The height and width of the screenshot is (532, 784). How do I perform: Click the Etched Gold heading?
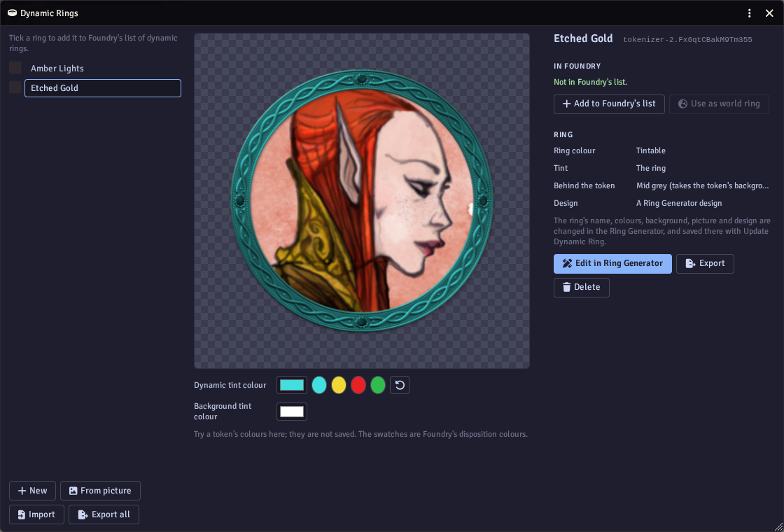tap(583, 38)
